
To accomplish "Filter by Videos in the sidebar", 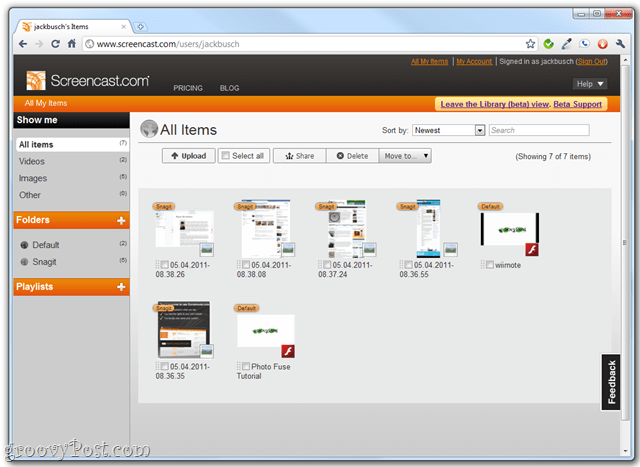I will (x=72, y=161).
